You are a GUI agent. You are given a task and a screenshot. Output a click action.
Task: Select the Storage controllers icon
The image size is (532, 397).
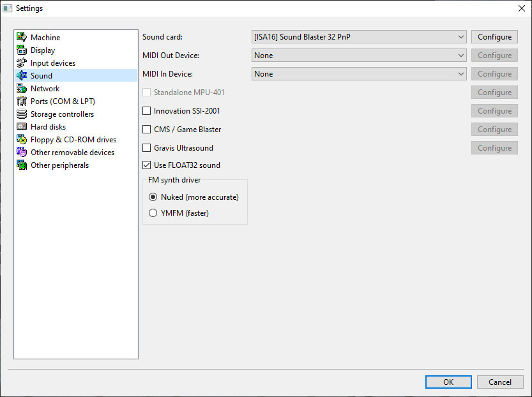[x=22, y=114]
